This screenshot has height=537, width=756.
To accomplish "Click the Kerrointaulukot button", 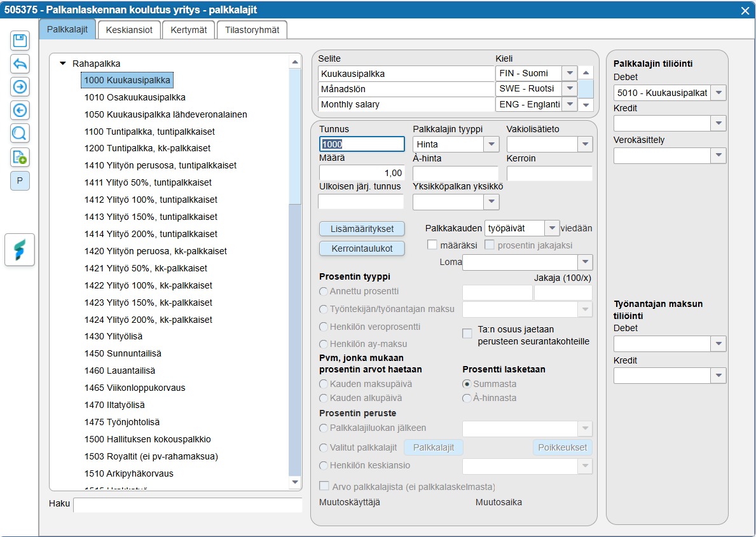I will [362, 248].
